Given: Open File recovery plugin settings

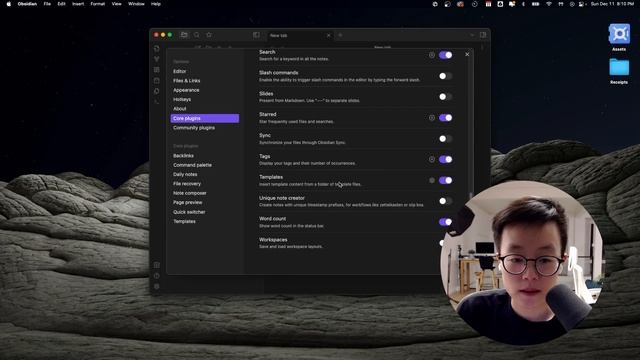Looking at the screenshot, I should point(205,184).
